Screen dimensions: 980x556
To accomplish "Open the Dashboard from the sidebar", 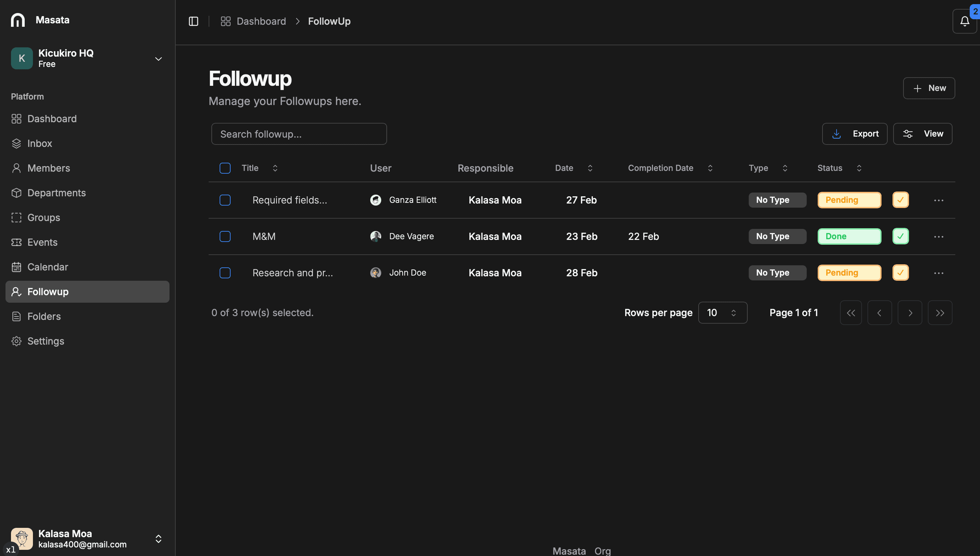I will (51, 118).
